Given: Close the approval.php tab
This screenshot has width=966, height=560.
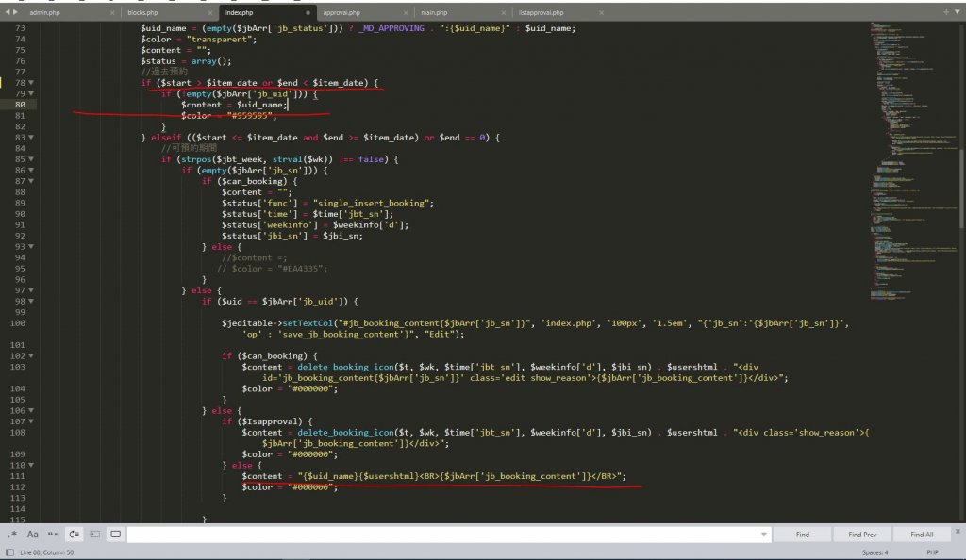Looking at the screenshot, I should [406, 12].
